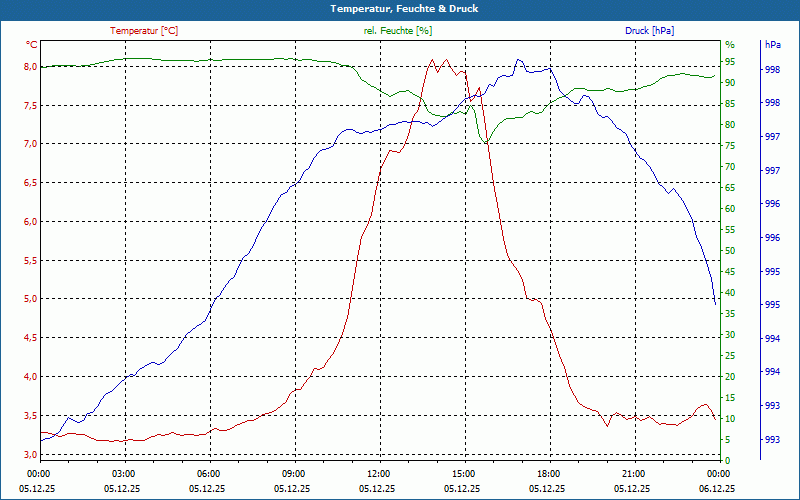Click the '7,5' temperature axis value
Viewport: 800px width, 500px height.
pos(31,106)
